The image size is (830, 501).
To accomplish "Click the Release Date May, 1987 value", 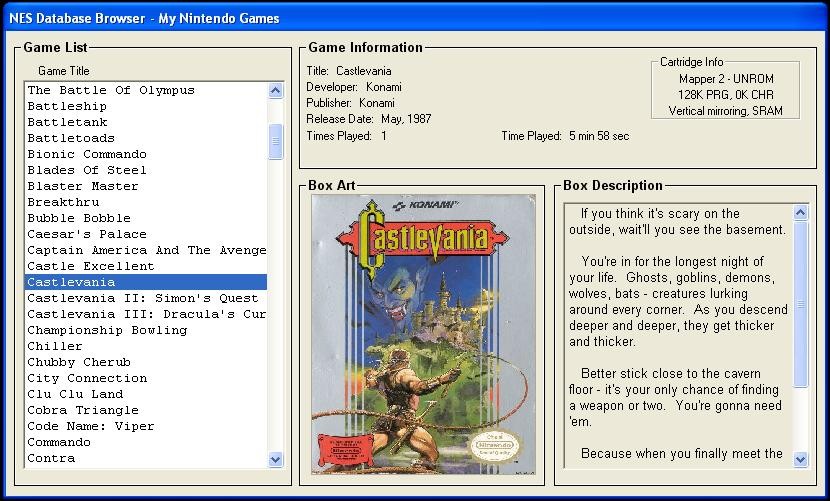I will pyautogui.click(x=406, y=119).
